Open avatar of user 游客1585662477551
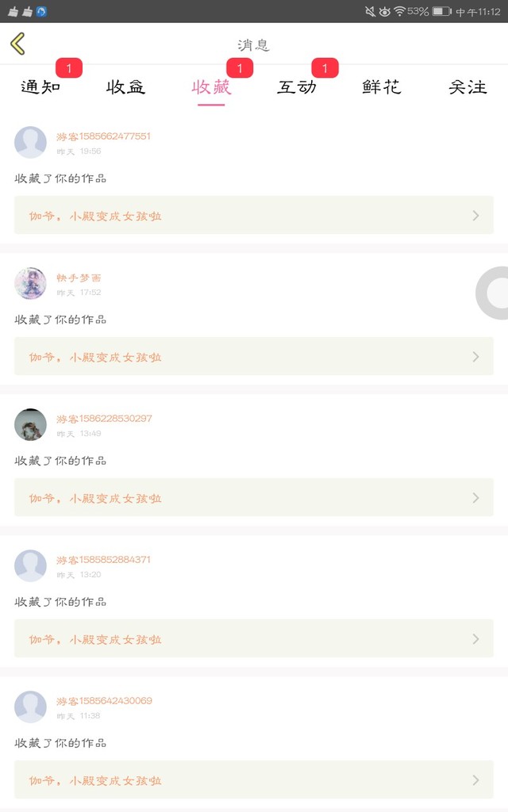Viewport: 508px width, 812px height. (30, 143)
